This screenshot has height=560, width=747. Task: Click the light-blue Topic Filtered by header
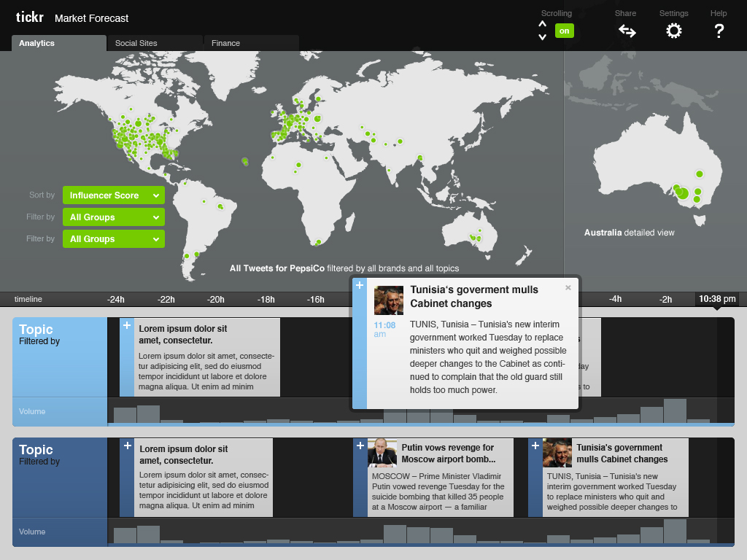[60, 357]
